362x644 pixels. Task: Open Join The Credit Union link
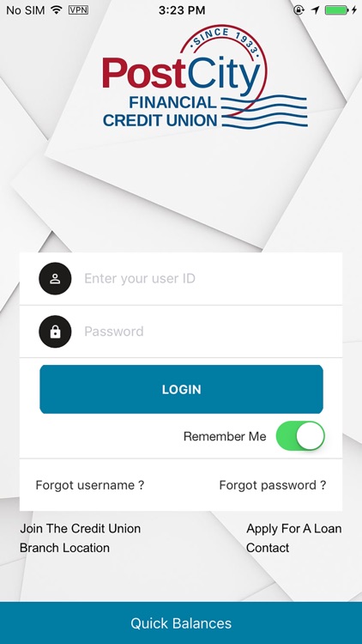coord(81,528)
